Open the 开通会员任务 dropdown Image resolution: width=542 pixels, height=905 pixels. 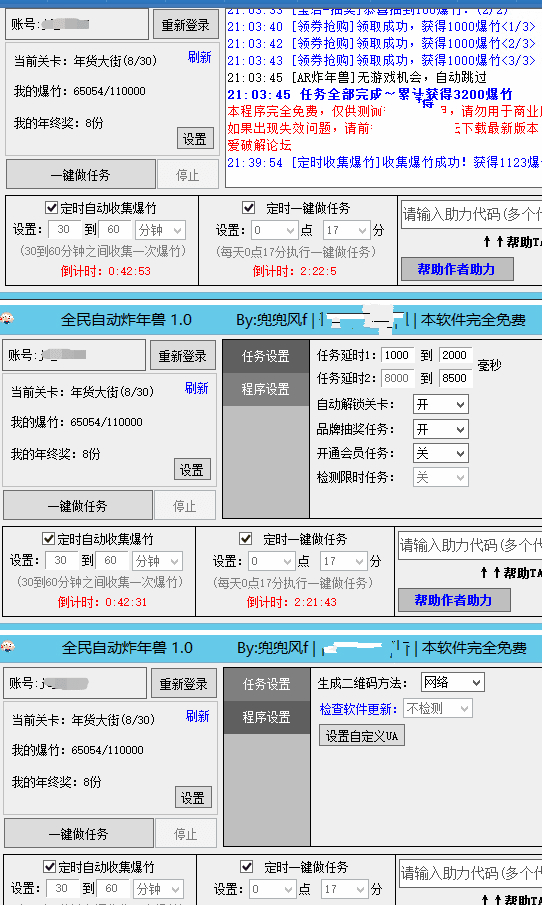pos(440,453)
